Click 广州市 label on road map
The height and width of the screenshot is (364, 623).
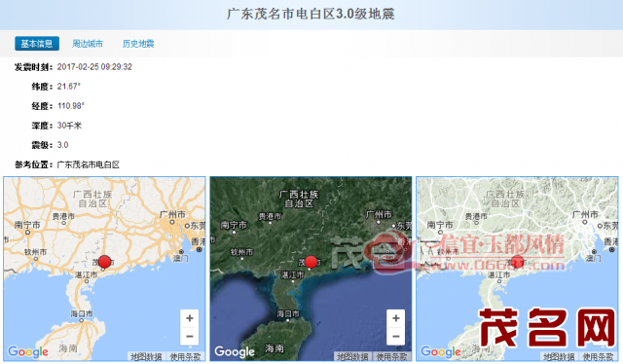[172, 214]
